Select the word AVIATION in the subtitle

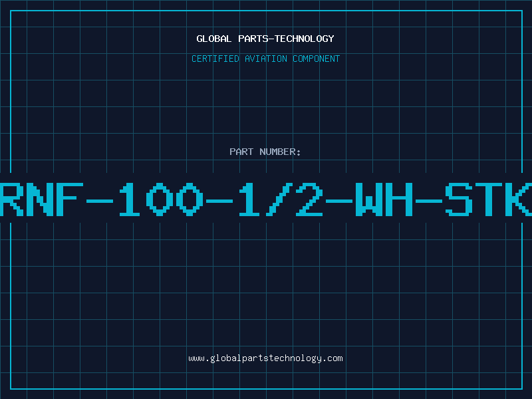(266, 59)
